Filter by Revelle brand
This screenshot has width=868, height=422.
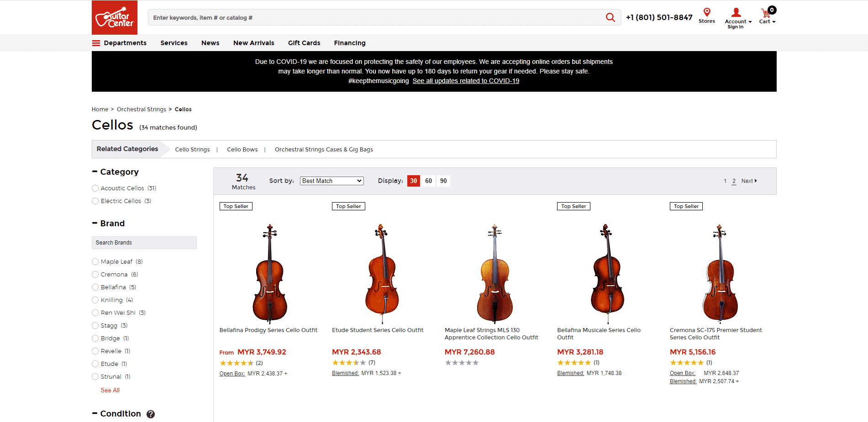point(95,351)
